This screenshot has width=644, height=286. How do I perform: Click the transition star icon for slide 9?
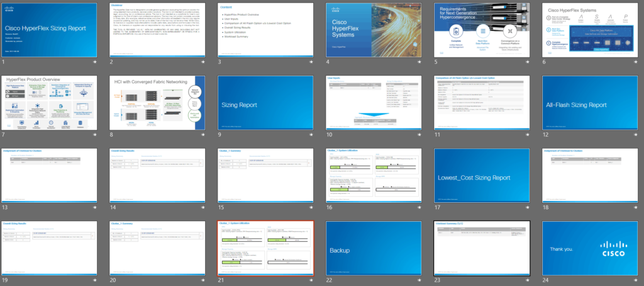point(311,135)
